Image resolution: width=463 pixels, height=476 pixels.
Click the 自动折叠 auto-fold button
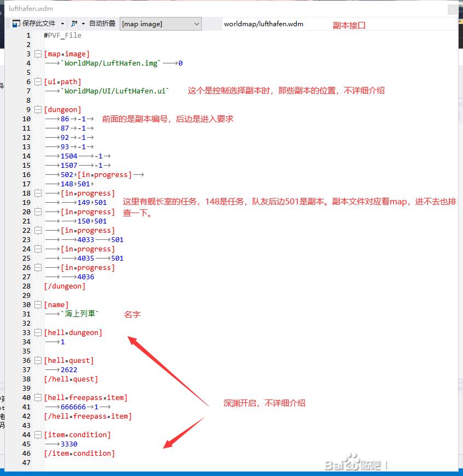coord(102,23)
